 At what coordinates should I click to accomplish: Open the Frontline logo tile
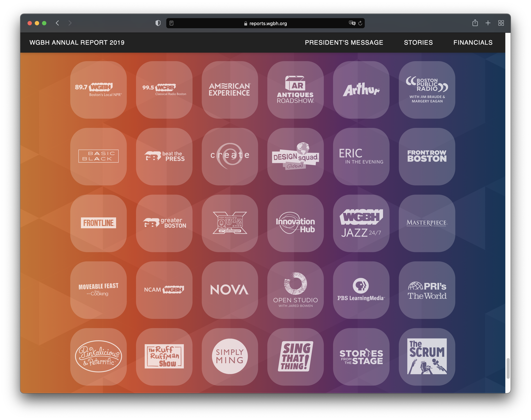coord(99,223)
